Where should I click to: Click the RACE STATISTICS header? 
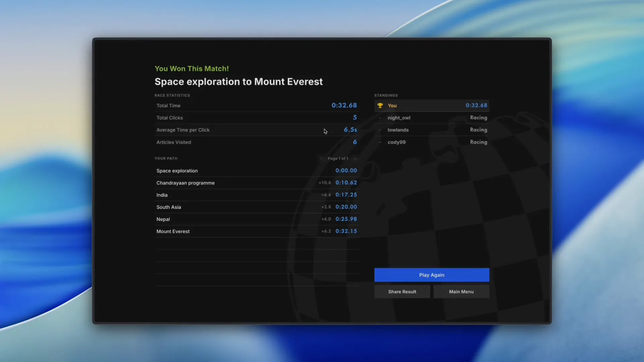click(x=172, y=96)
